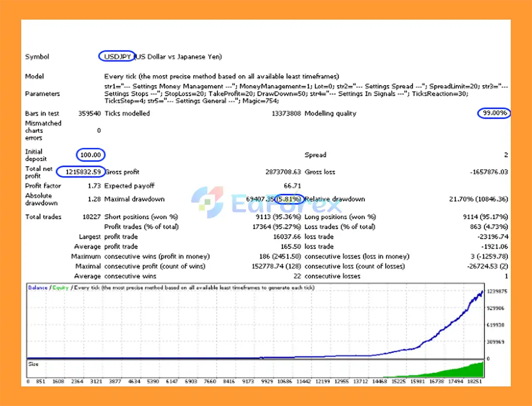The width and height of the screenshot is (532, 406).
Task: Click the 1239875 y-axis label on chart
Action: [497, 291]
